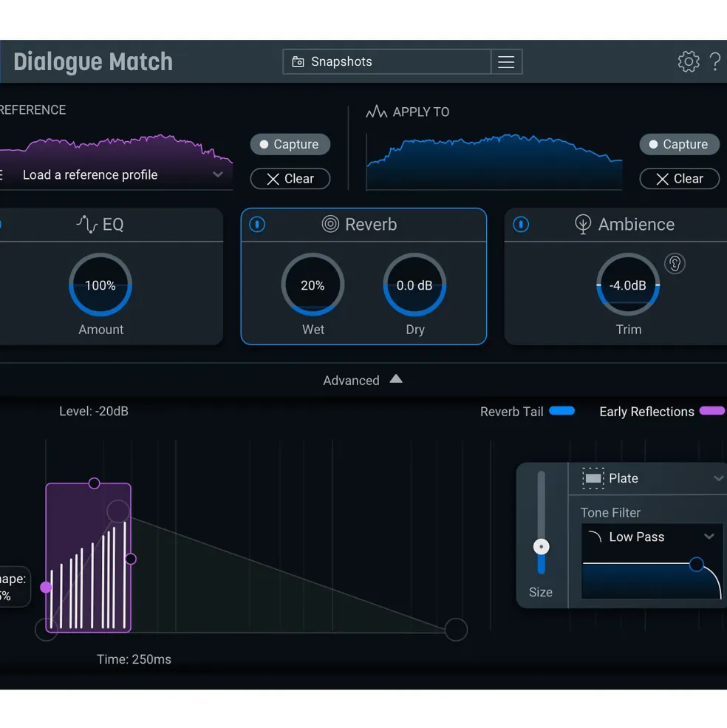The width and height of the screenshot is (727, 728).
Task: Toggle Reverb Tail blue indicator
Action: click(x=562, y=411)
